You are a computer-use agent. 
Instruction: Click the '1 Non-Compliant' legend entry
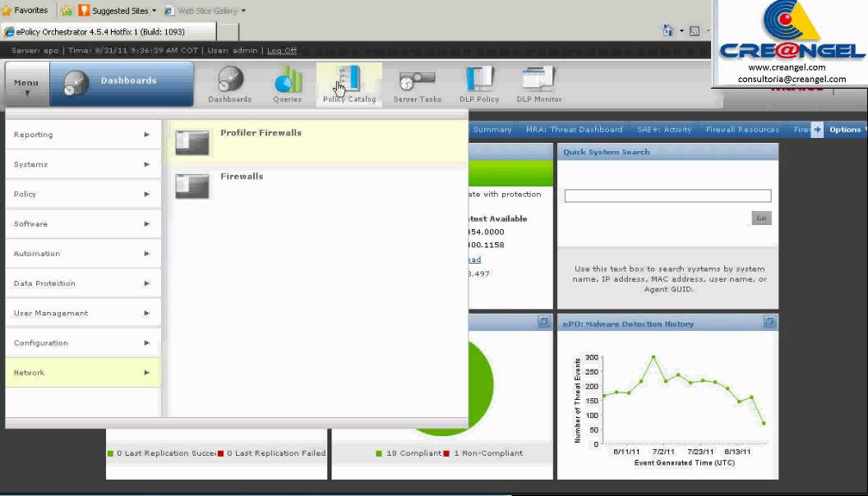(483, 452)
